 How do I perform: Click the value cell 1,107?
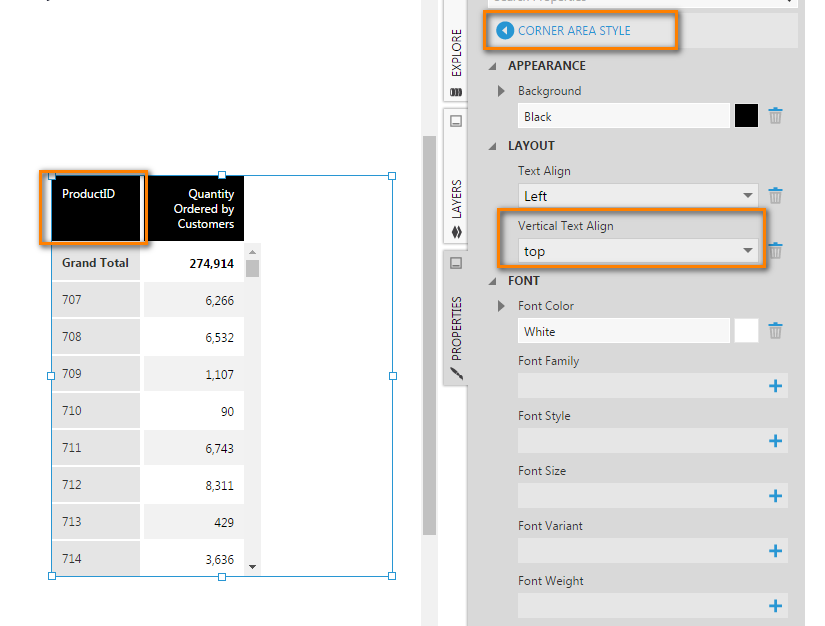(194, 374)
